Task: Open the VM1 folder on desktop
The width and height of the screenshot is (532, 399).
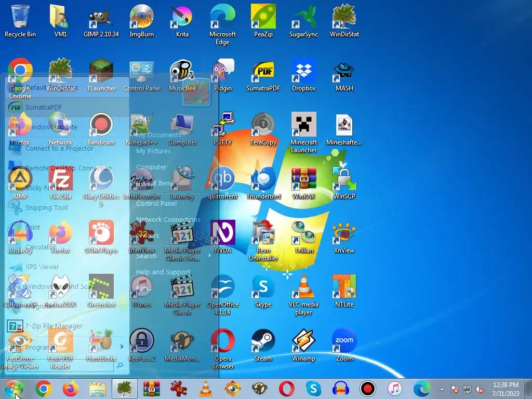Action: pyautogui.click(x=60, y=20)
